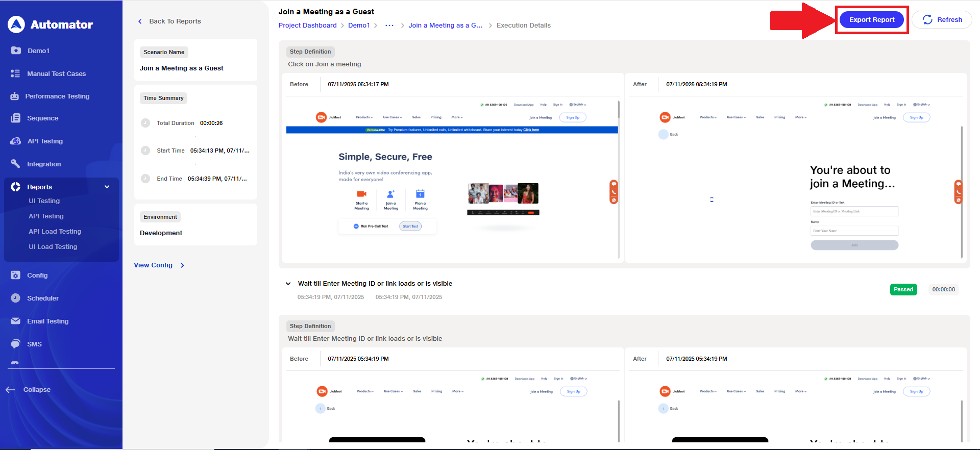Open Manual Test Cases from sidebar
The width and height of the screenshot is (980, 450).
click(x=56, y=73)
